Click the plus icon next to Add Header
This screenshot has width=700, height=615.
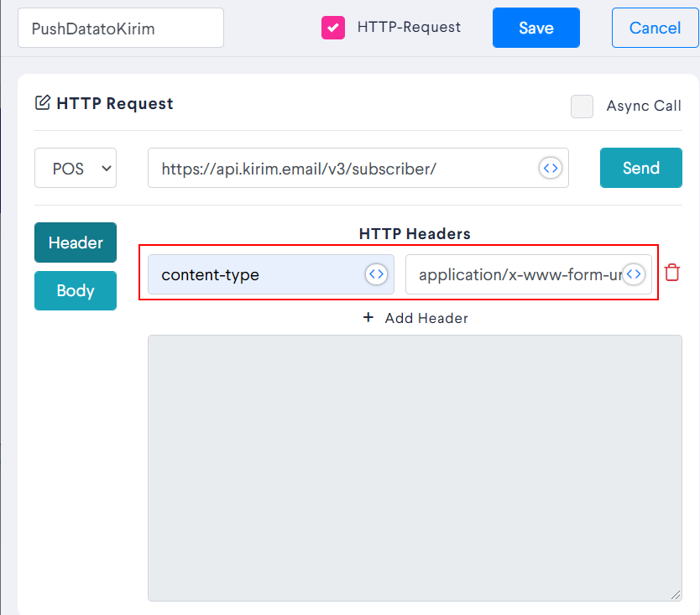click(368, 317)
